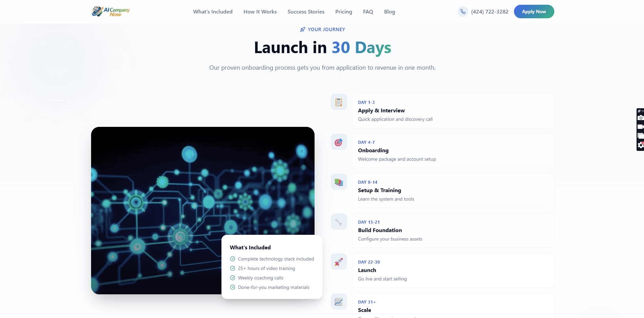The image size is (644, 318).
Task: Click checkmark beside Complete technology stack included
Action: (x=233, y=258)
